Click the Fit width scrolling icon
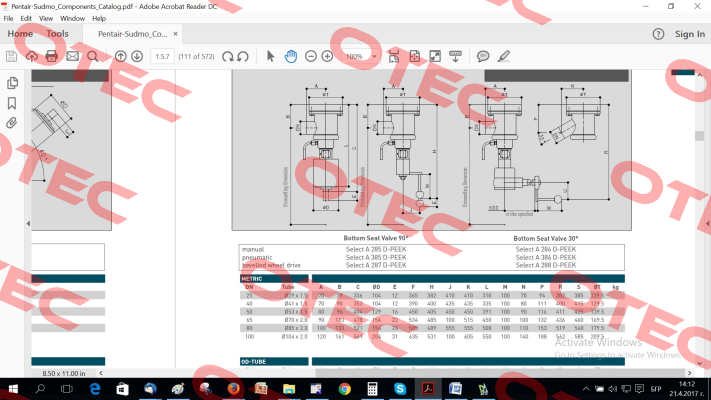 (394, 56)
